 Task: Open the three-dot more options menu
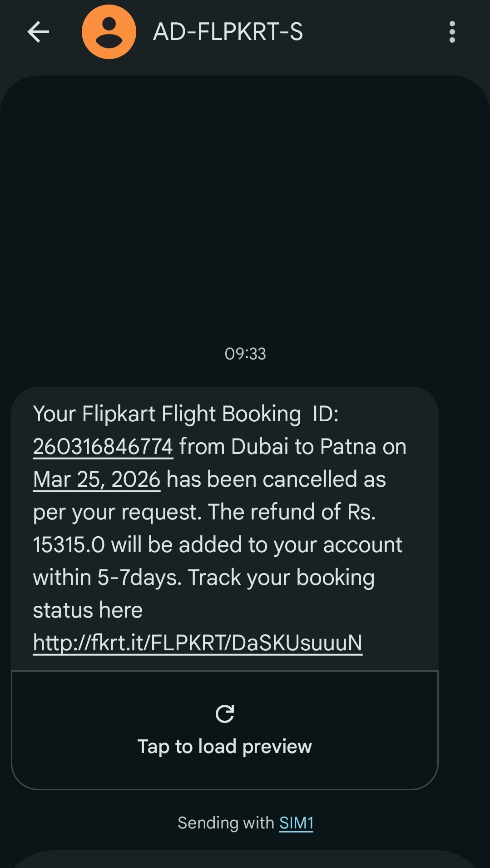point(452,32)
